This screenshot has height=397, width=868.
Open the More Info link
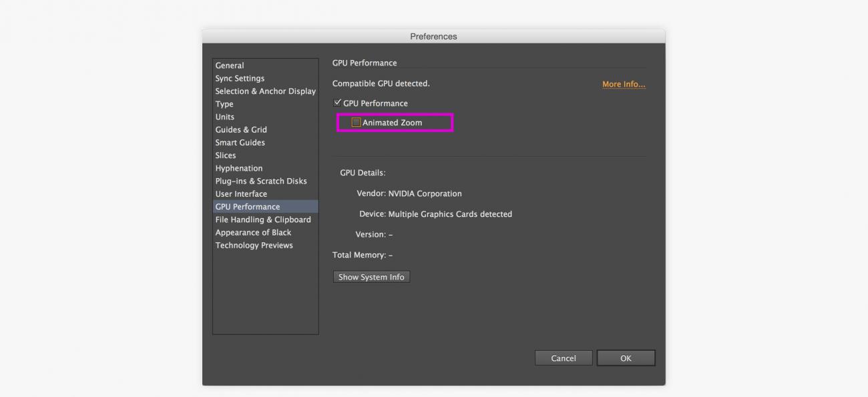pyautogui.click(x=624, y=84)
